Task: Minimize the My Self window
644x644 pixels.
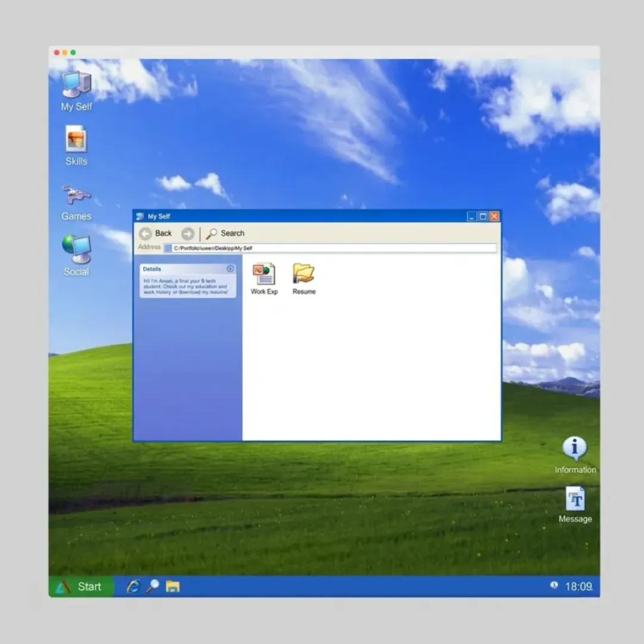Action: pyautogui.click(x=472, y=216)
